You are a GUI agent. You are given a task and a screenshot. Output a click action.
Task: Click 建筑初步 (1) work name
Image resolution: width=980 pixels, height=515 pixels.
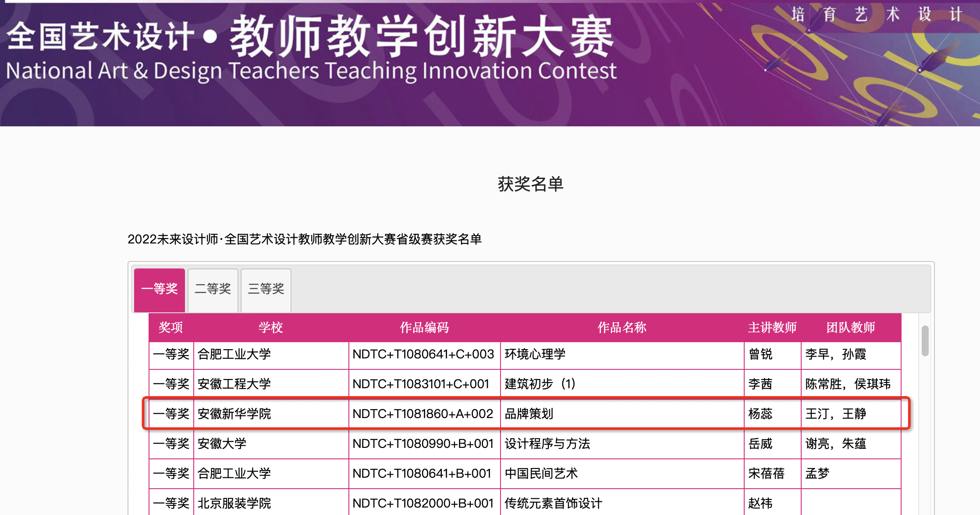click(x=540, y=384)
